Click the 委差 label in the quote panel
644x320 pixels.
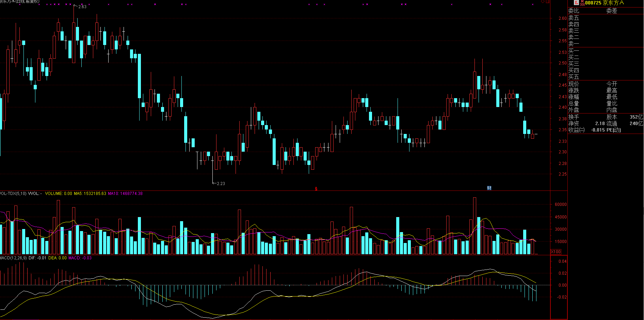tap(612, 11)
